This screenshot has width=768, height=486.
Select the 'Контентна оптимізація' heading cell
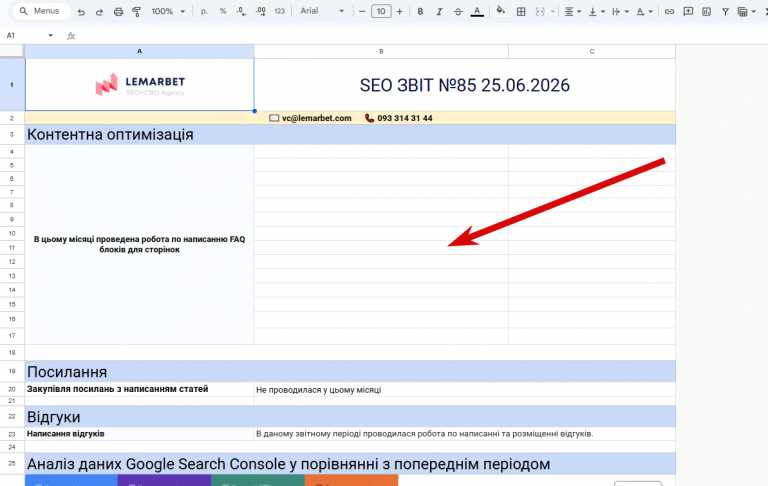click(350, 134)
